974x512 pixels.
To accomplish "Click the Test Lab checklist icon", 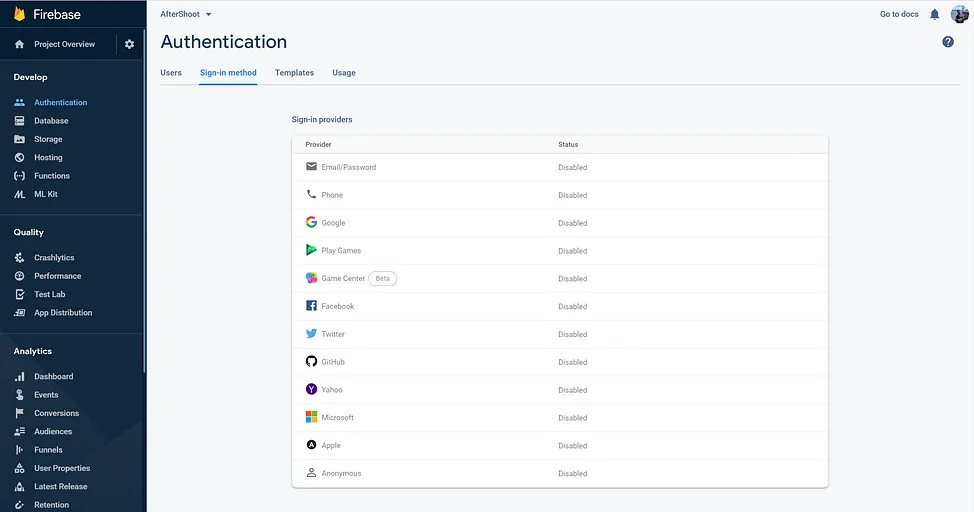I will pyautogui.click(x=19, y=294).
